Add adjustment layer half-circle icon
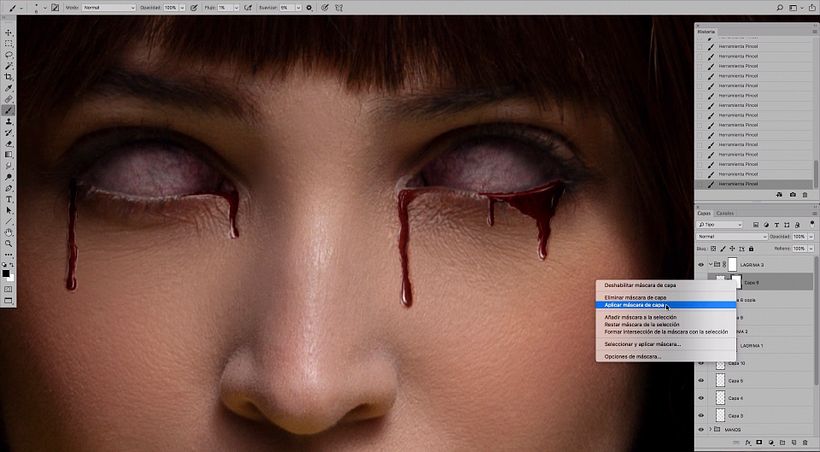Screen dimensions: 820x452 [771, 443]
